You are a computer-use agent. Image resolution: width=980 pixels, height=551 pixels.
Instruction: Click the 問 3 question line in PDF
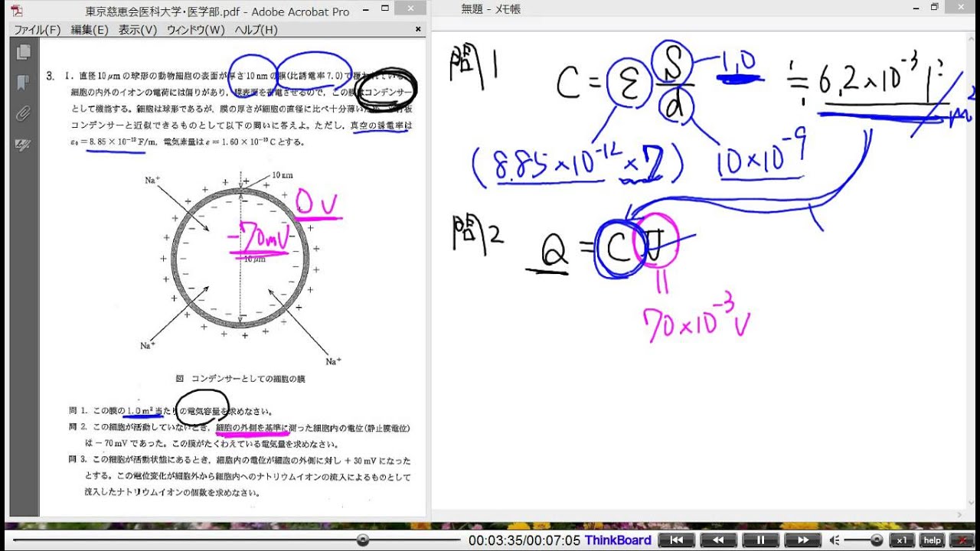click(x=240, y=476)
